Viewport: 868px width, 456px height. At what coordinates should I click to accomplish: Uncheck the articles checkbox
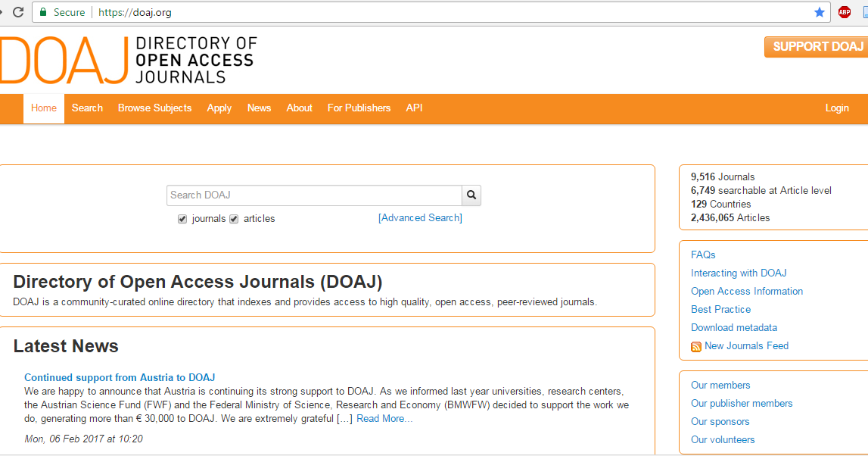point(234,219)
